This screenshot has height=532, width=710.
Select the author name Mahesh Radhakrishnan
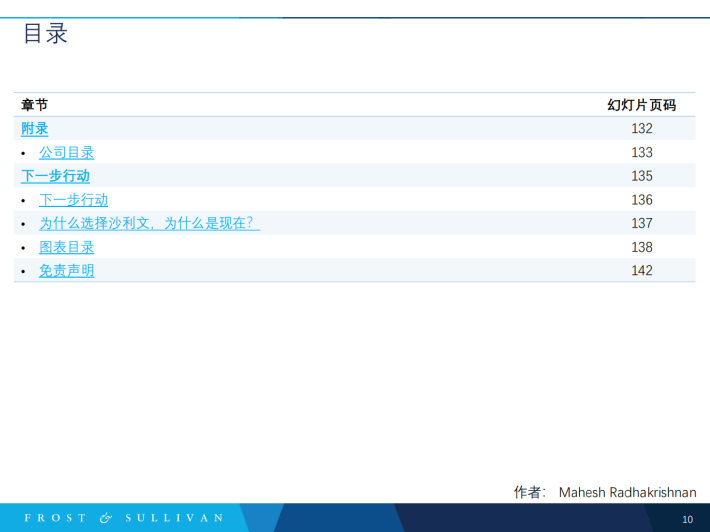point(627,492)
